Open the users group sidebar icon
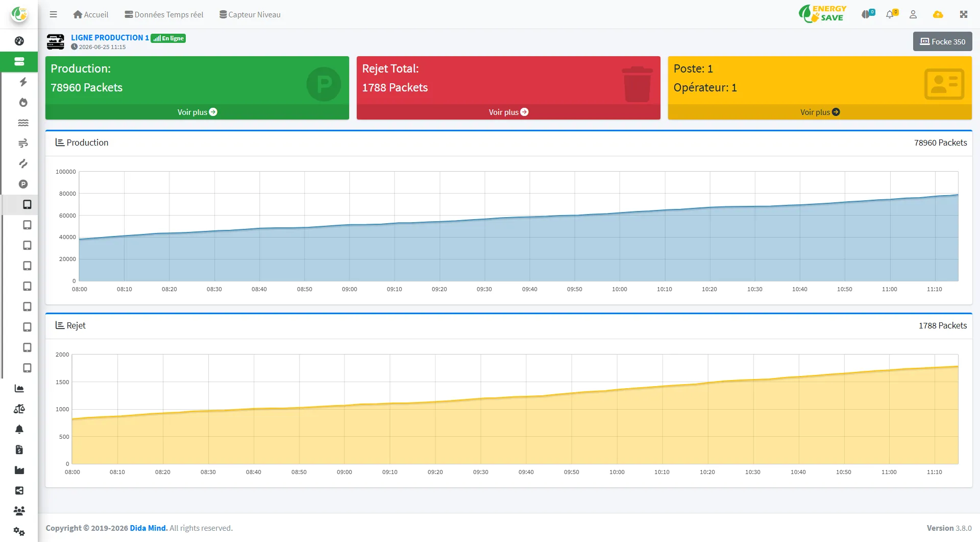Viewport: 980px width, 542px height. [x=19, y=511]
